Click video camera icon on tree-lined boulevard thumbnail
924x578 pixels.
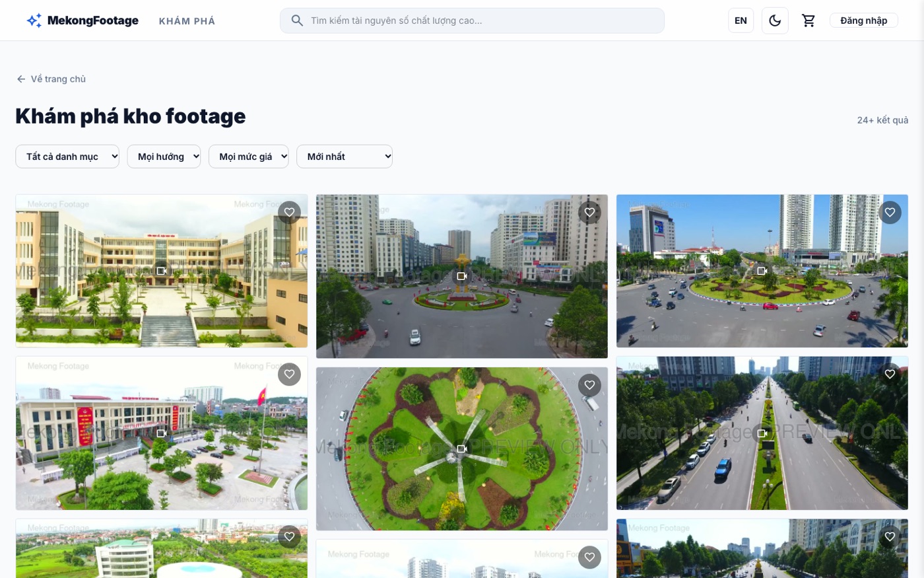tap(762, 433)
